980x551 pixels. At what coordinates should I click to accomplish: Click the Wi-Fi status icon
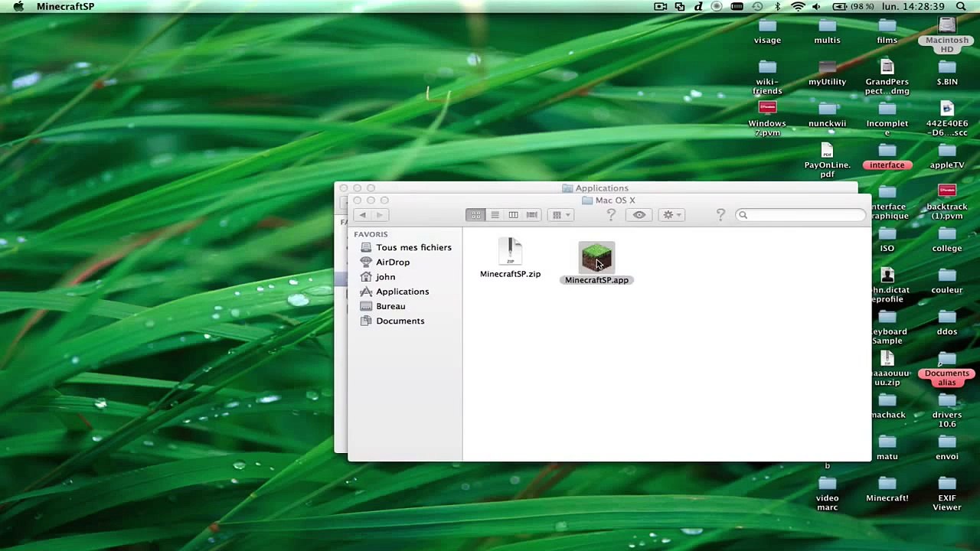(798, 7)
